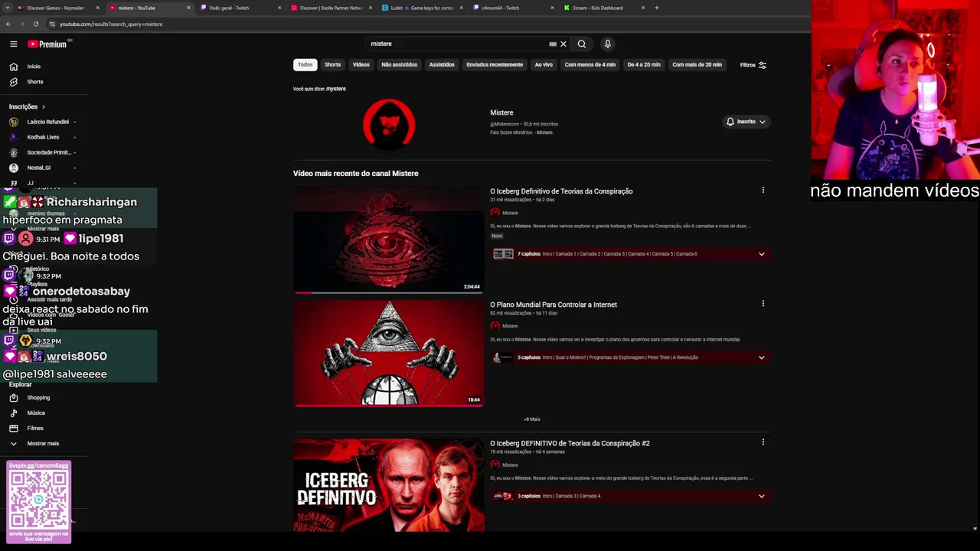Expand 5 capítulos chapter list
The width and height of the screenshot is (980, 551).
(x=762, y=357)
